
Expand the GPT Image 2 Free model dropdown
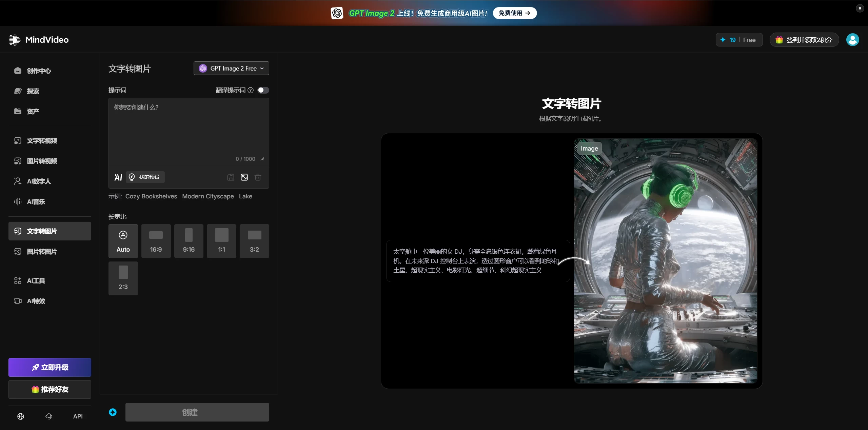tap(231, 68)
